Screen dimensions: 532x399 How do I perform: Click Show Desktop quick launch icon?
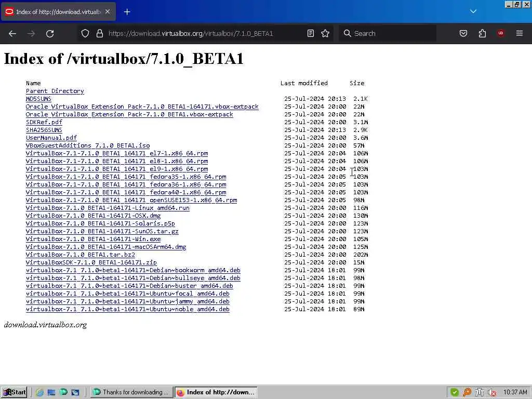(51, 392)
